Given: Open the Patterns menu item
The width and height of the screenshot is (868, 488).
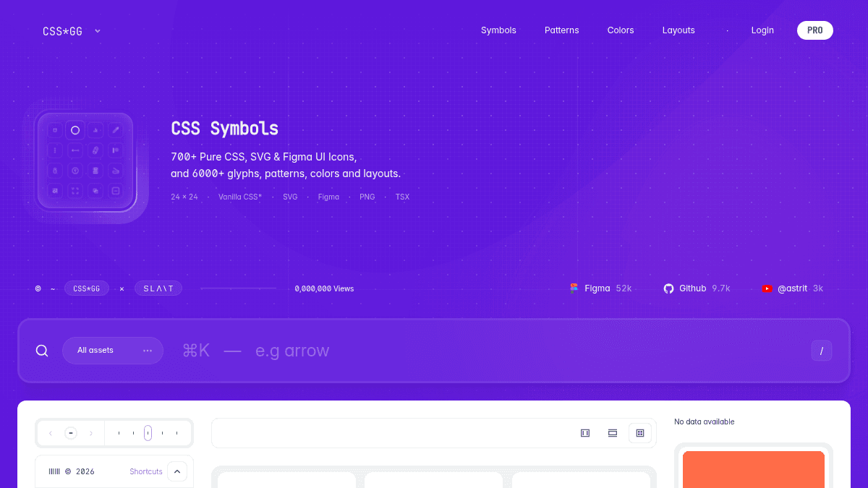Looking at the screenshot, I should pos(562,30).
